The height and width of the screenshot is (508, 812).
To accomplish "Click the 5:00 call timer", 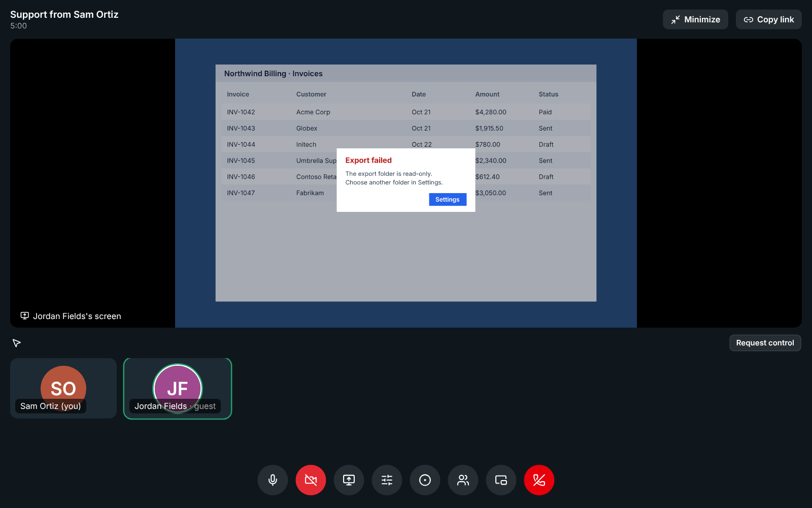I will pos(18,26).
